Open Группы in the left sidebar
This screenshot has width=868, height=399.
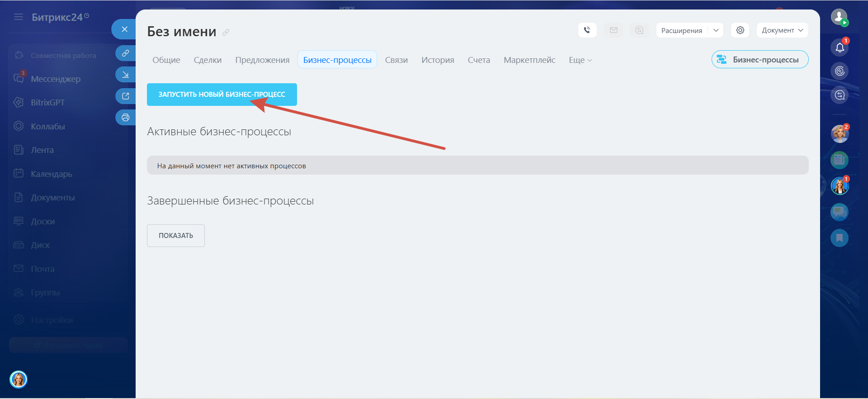pyautogui.click(x=45, y=292)
